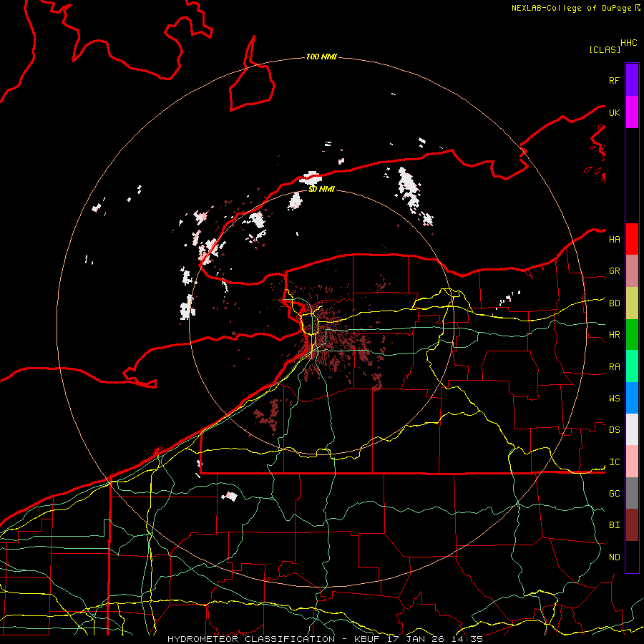Click the UK legend label

tap(614, 112)
